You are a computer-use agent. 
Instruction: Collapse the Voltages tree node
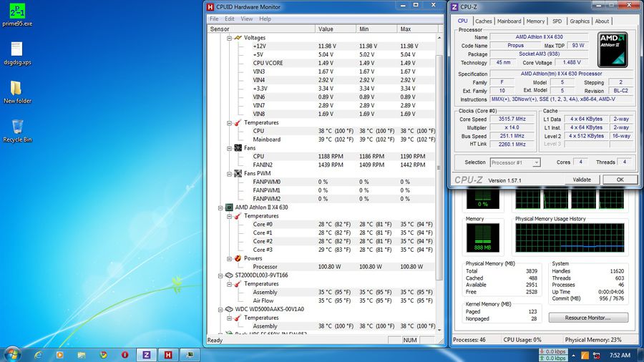[229, 38]
